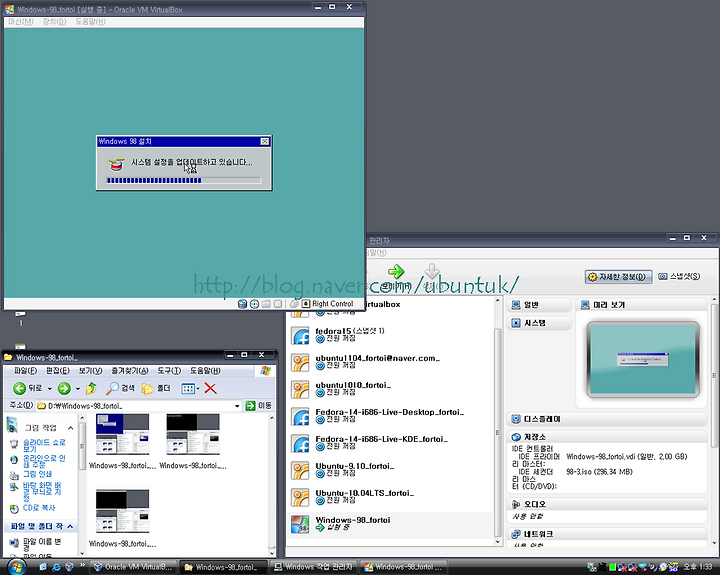This screenshot has width=720, height=575.
Task: Open the Views icon in Explorer toolbar
Action: pos(188,389)
